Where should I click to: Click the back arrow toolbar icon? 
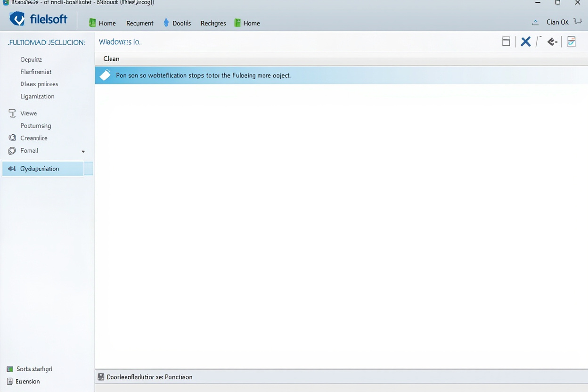click(x=553, y=42)
